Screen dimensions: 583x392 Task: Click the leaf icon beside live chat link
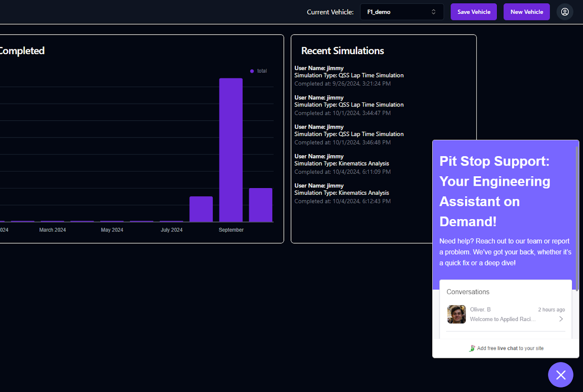(x=472, y=348)
